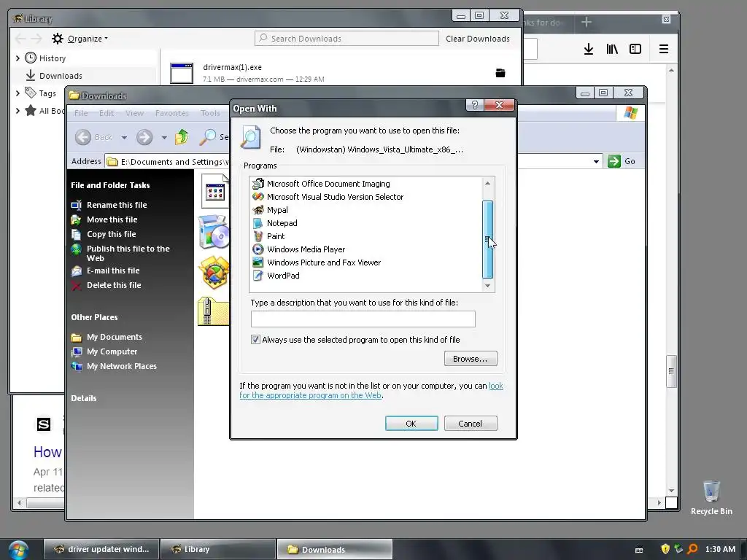
Task: Click security shield tray icon
Action: tap(665, 549)
